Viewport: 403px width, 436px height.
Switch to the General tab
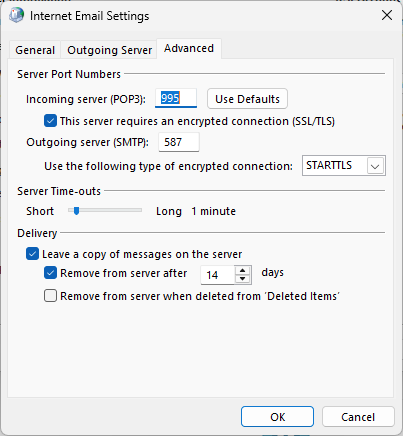tap(35, 50)
